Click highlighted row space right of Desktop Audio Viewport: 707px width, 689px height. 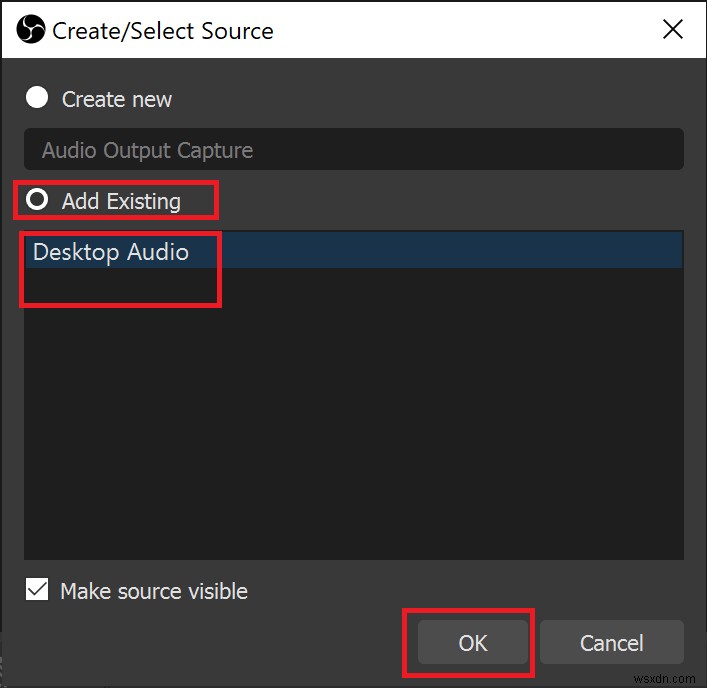tap(450, 252)
